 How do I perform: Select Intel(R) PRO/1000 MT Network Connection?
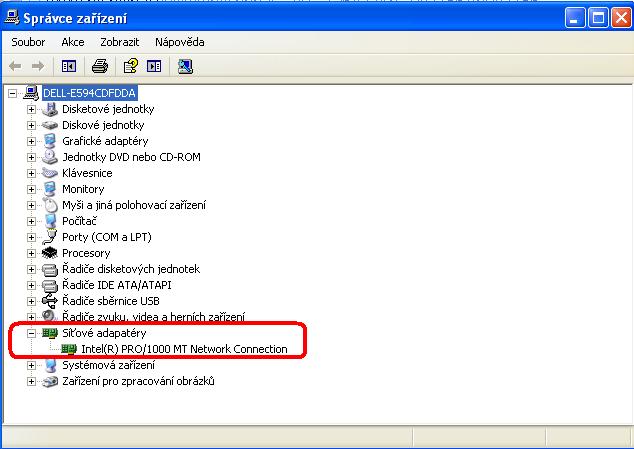tap(184, 349)
